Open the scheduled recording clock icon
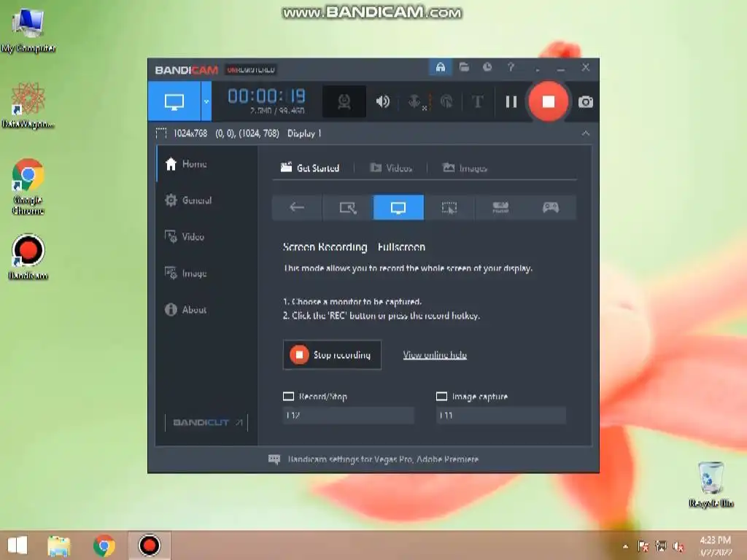 (x=487, y=67)
